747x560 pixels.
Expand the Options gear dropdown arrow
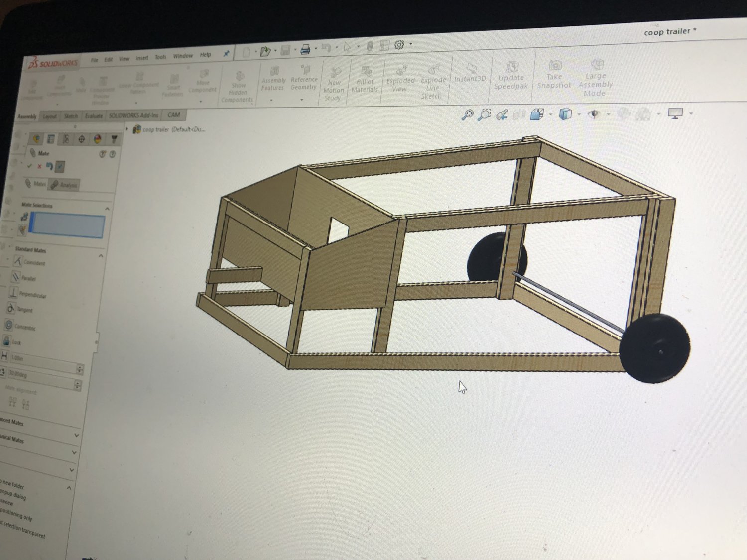point(411,44)
